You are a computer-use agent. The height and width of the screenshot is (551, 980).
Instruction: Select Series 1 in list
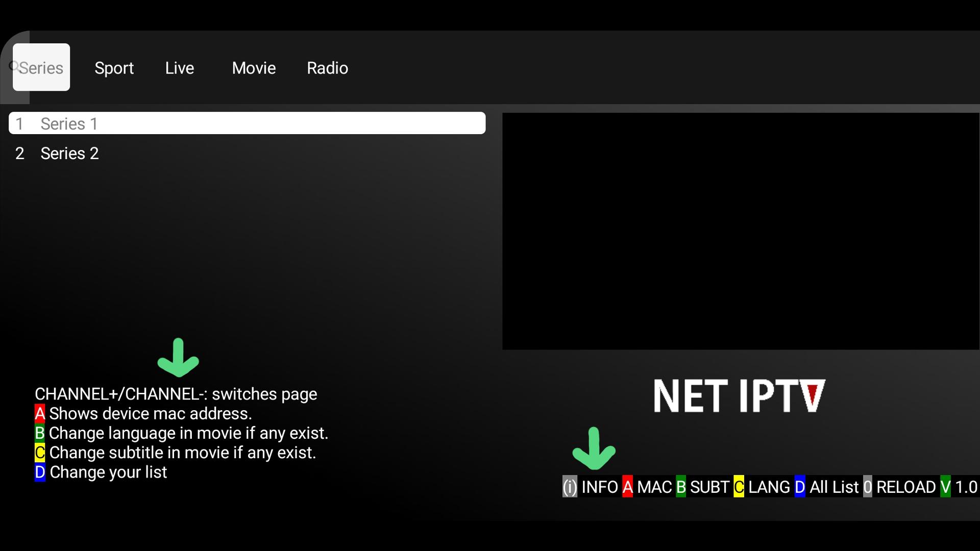[247, 123]
